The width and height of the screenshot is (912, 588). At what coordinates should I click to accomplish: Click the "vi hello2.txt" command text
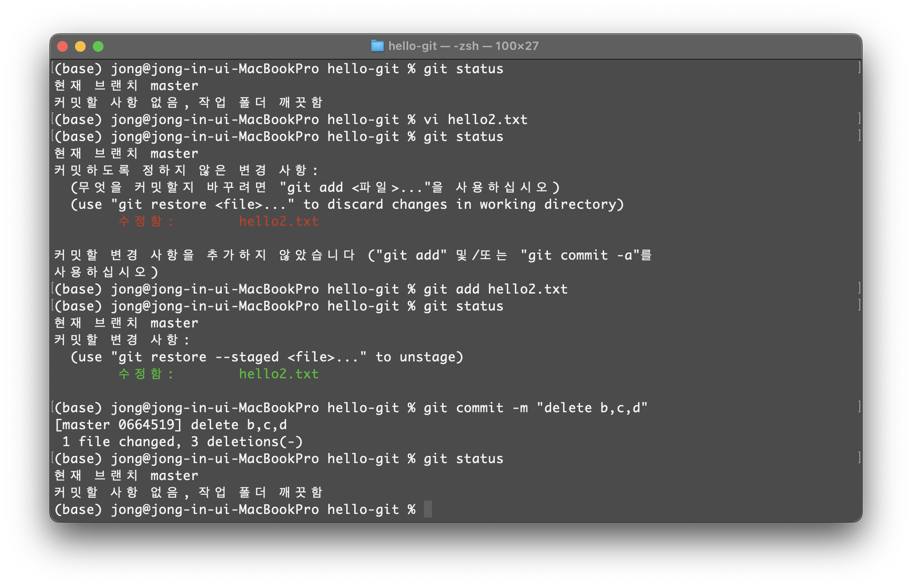click(x=475, y=120)
